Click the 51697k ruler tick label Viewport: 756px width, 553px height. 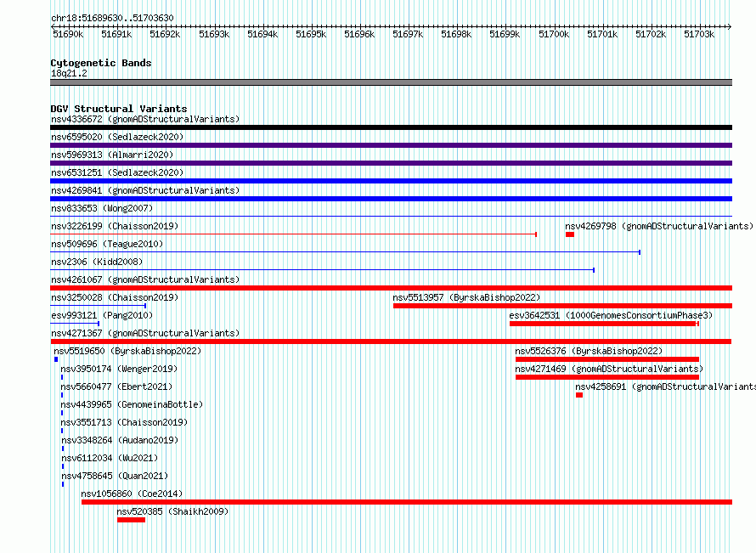click(x=408, y=34)
